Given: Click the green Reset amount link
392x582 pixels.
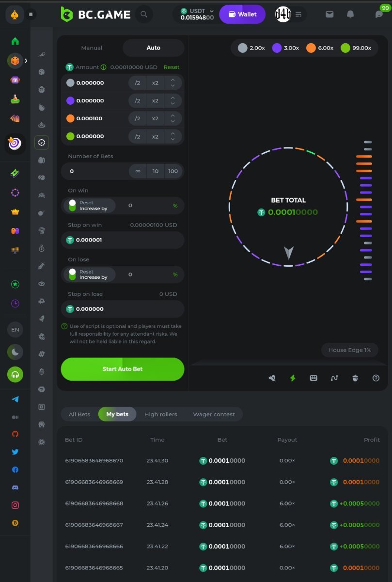Looking at the screenshot, I should pos(171,67).
